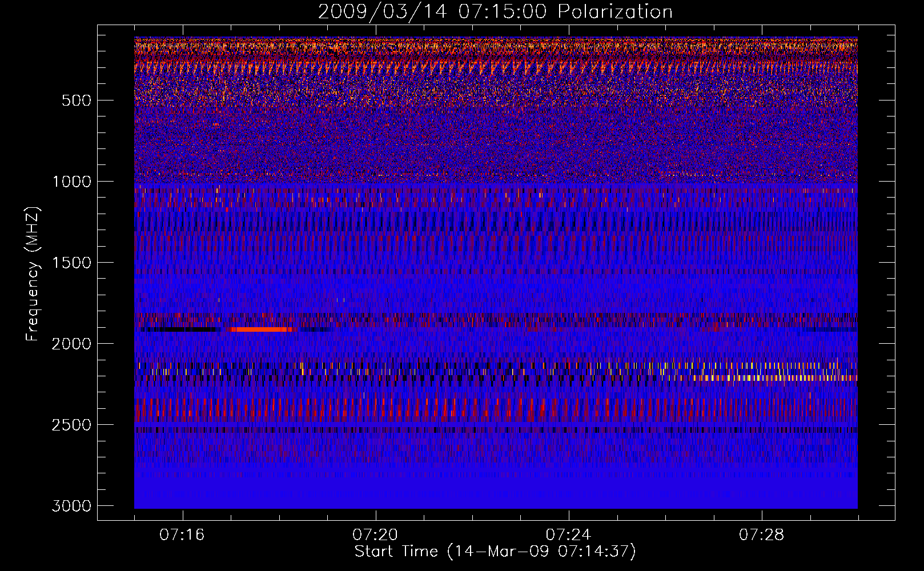
Task: Click the 1500 frequency tick label
Action: [71, 263]
